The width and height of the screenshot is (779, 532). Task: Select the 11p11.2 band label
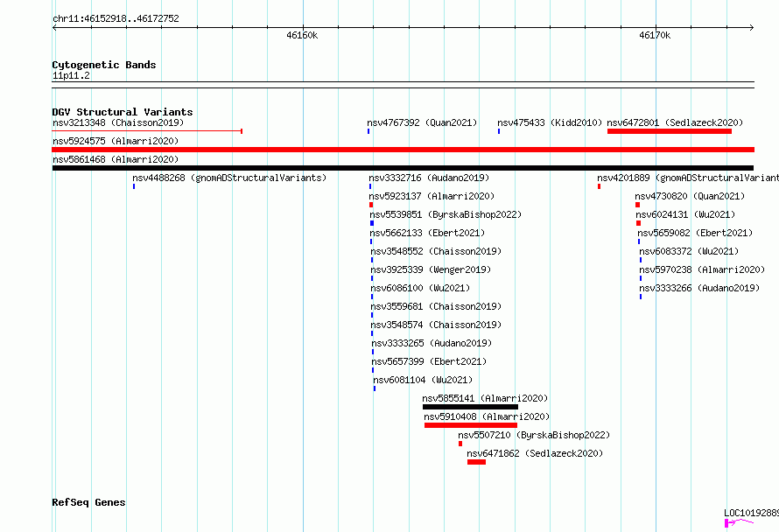[71, 75]
